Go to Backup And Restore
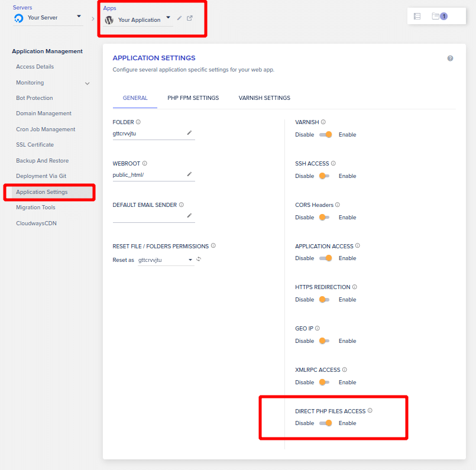 tap(43, 161)
